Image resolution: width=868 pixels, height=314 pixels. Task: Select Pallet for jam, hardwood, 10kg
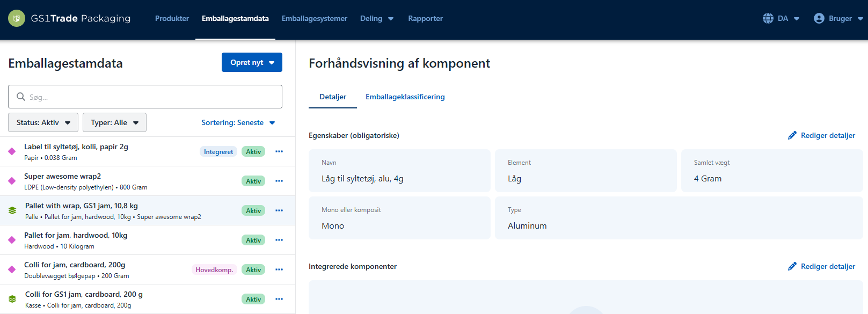pos(76,235)
